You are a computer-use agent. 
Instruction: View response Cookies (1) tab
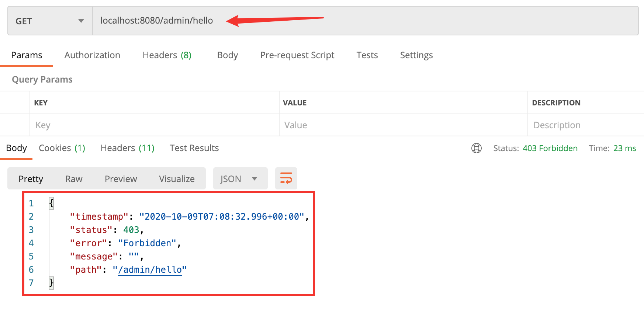pyautogui.click(x=62, y=148)
